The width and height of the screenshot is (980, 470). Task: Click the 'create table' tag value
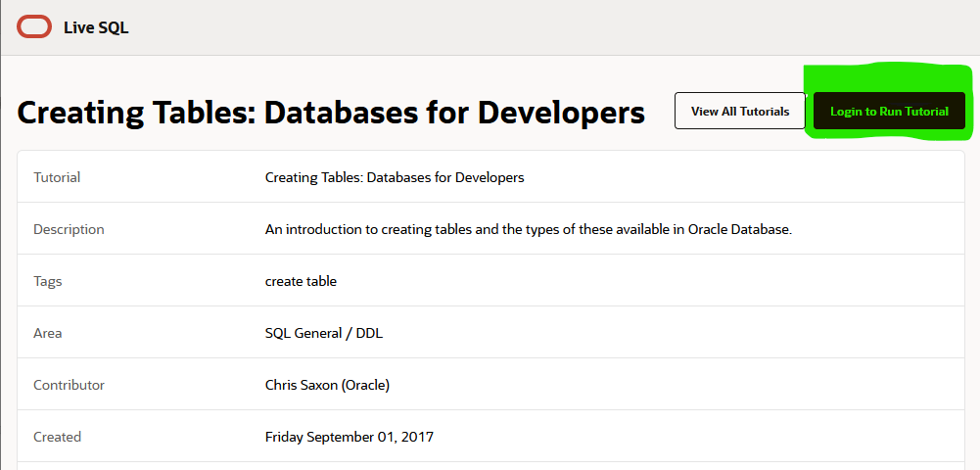coord(301,281)
